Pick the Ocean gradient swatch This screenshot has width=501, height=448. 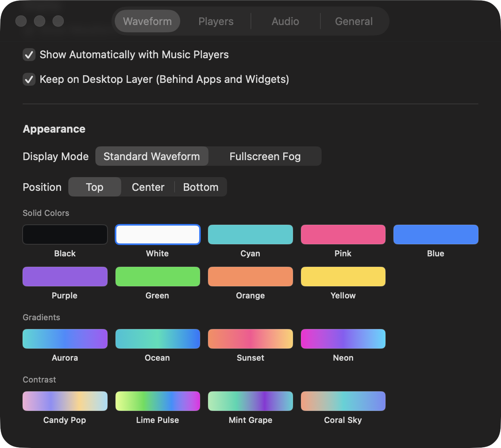[158, 339]
